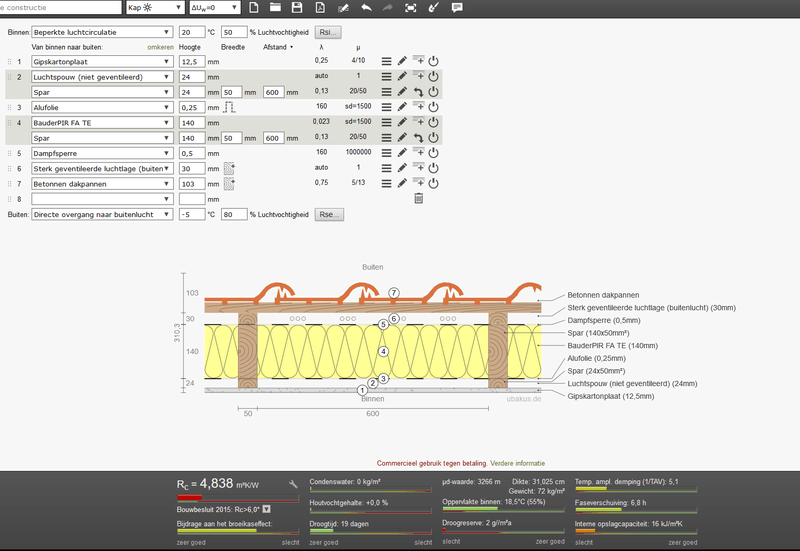Click the new document icon in toolbar
Screen dimensions: 800x551
[x=253, y=7]
